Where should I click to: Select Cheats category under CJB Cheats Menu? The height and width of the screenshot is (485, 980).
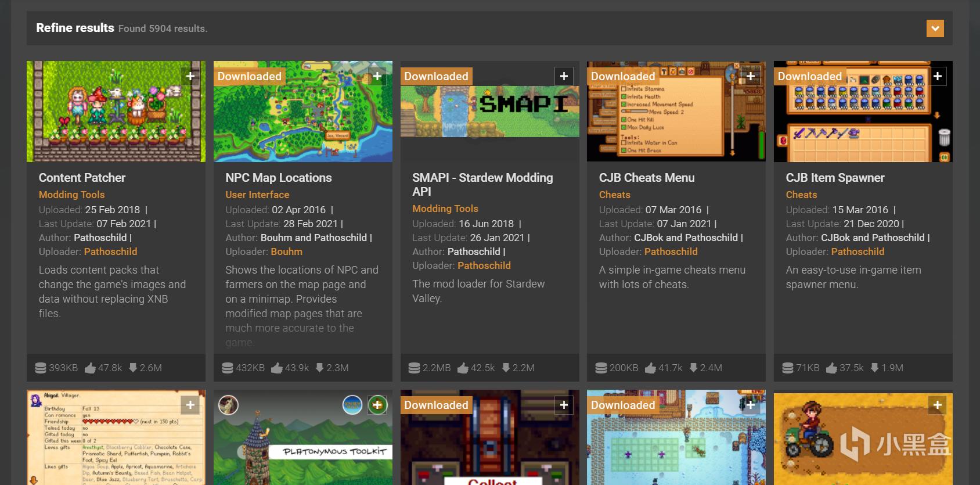click(615, 195)
